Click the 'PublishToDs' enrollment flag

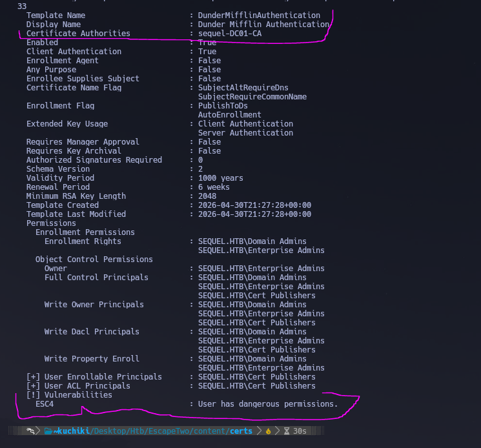(x=223, y=106)
